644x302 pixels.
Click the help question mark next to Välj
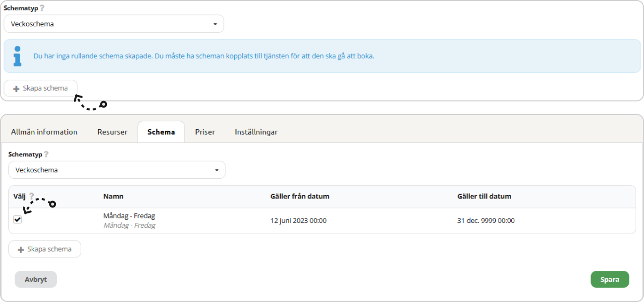click(32, 196)
